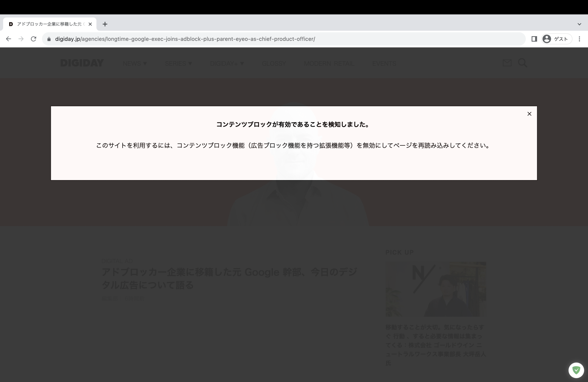
Task: Dismiss the content block warning dialog
Action: point(529,114)
